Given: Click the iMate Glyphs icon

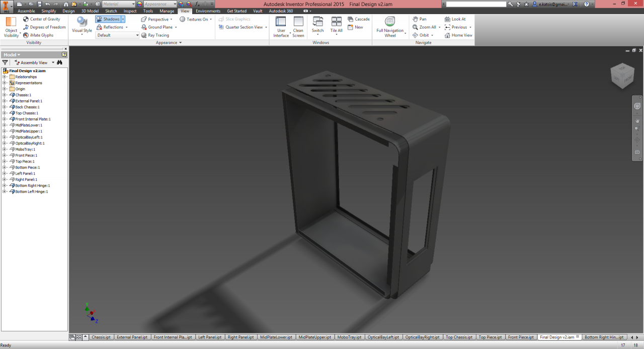Looking at the screenshot, I should pyautogui.click(x=26, y=35).
